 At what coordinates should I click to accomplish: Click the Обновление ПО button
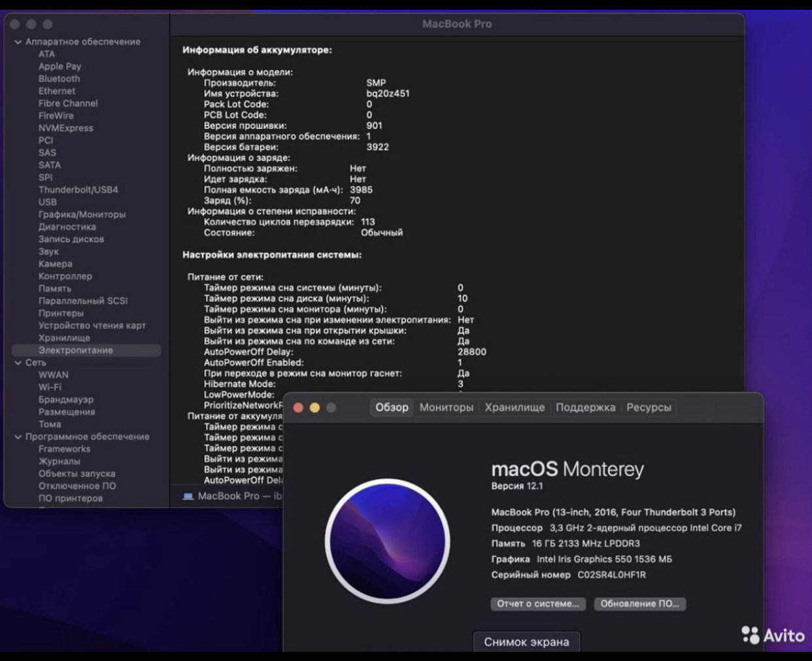tap(640, 603)
